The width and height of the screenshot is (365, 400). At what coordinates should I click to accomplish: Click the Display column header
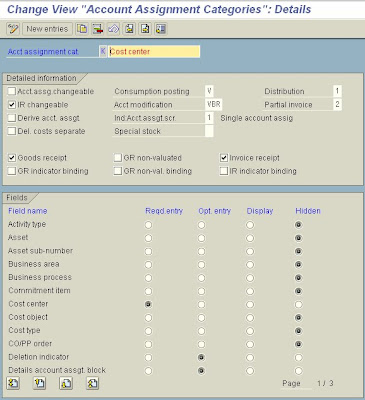(260, 211)
